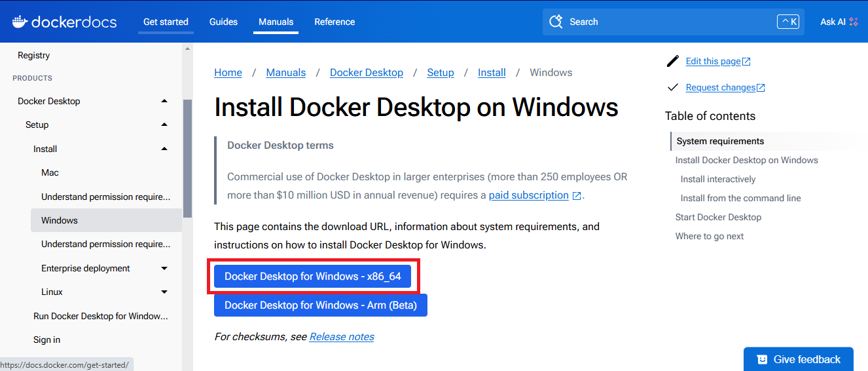Select Registry in the sidebar
Screen dimensions: 868x371
click(33, 56)
